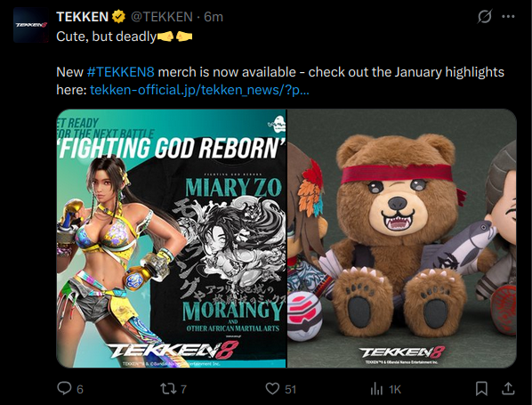Like the tweet with heart icon
The image size is (532, 405).
pos(272,389)
